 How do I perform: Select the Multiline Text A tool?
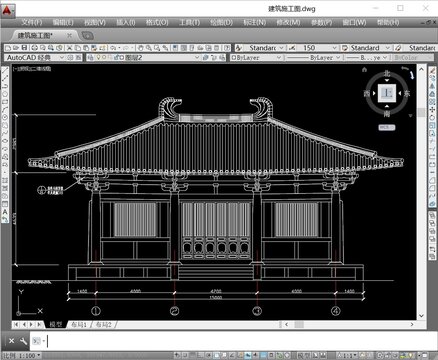pos(5,212)
